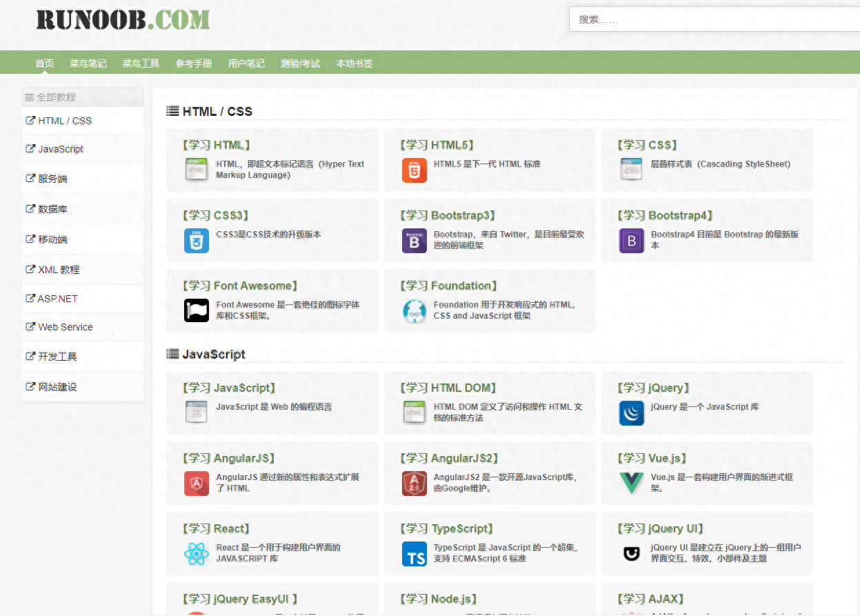Open the 【学习 CSS】 tutorial title

tap(648, 145)
